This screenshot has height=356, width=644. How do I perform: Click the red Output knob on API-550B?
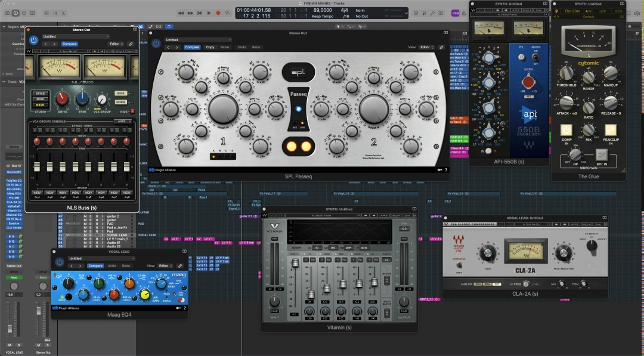click(528, 82)
